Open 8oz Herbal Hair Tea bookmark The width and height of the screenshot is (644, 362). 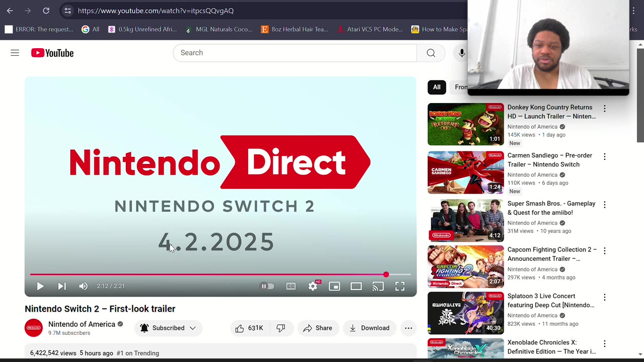point(295,29)
